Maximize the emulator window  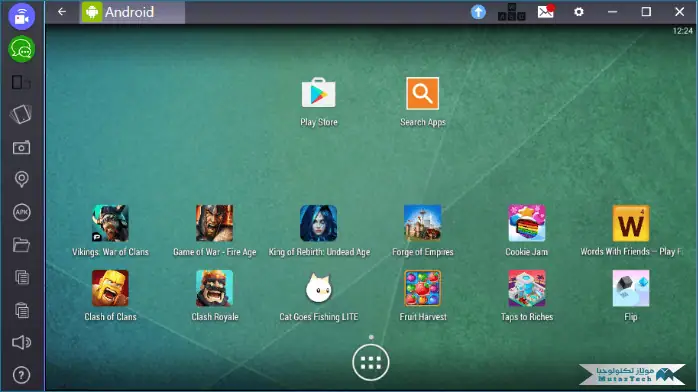coord(646,12)
